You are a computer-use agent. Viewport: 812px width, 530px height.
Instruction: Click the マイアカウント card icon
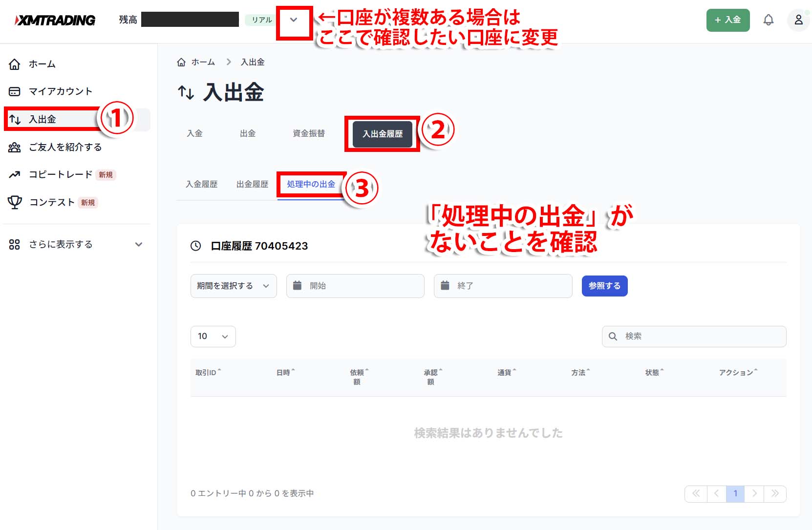(x=15, y=91)
